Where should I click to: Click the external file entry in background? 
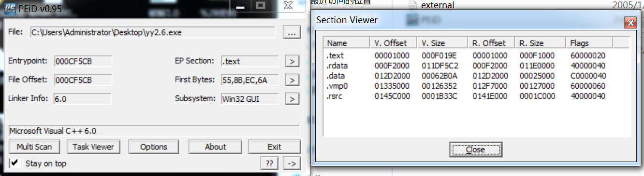438,5
